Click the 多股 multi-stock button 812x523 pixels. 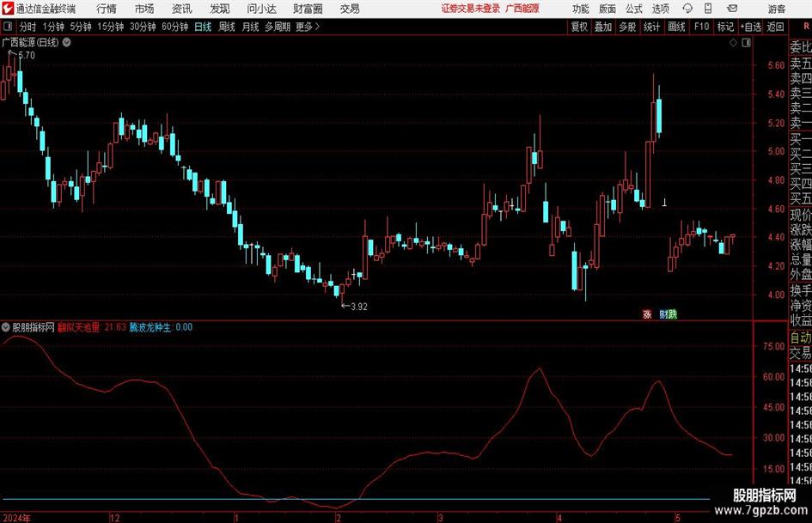(x=627, y=27)
